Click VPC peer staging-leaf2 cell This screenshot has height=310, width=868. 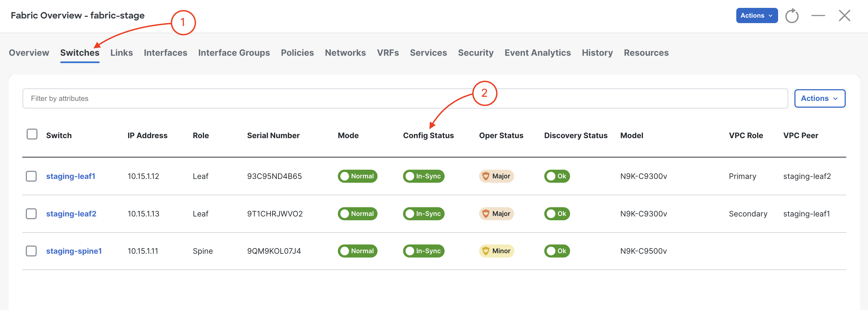pos(807,176)
